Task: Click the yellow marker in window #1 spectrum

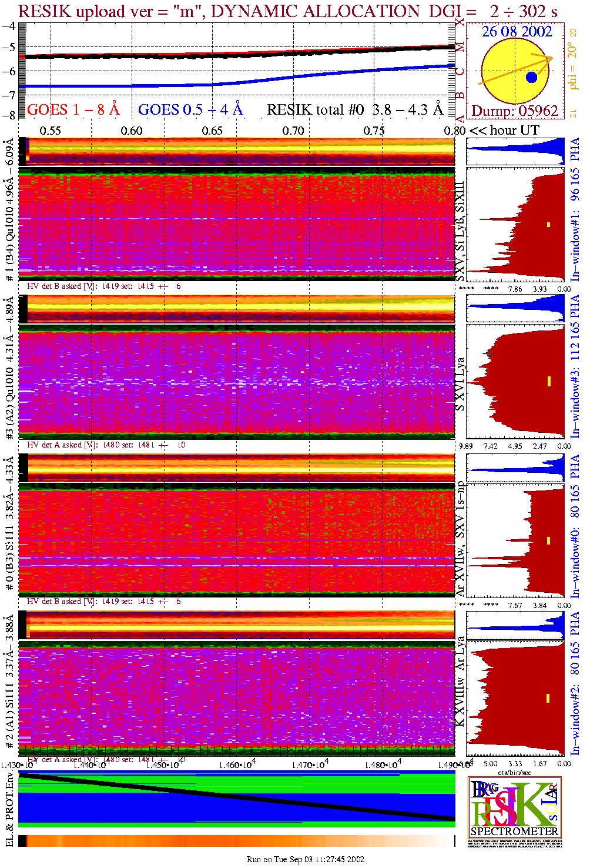Action: [x=548, y=224]
